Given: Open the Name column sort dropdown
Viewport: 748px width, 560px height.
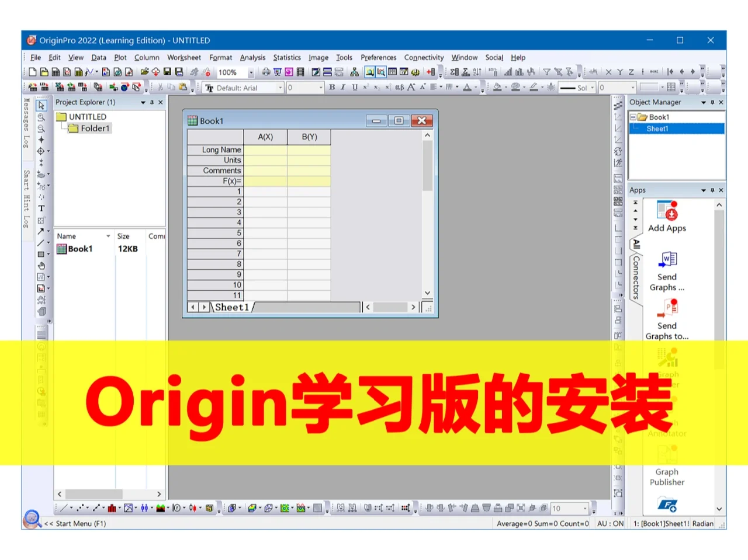Looking at the screenshot, I should pyautogui.click(x=108, y=236).
